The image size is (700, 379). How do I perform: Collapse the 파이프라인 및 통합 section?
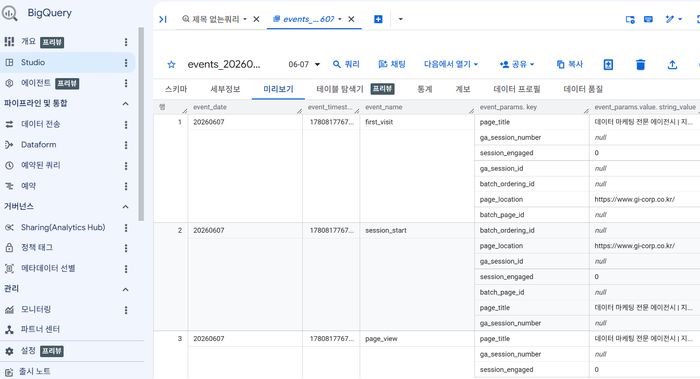(x=125, y=104)
